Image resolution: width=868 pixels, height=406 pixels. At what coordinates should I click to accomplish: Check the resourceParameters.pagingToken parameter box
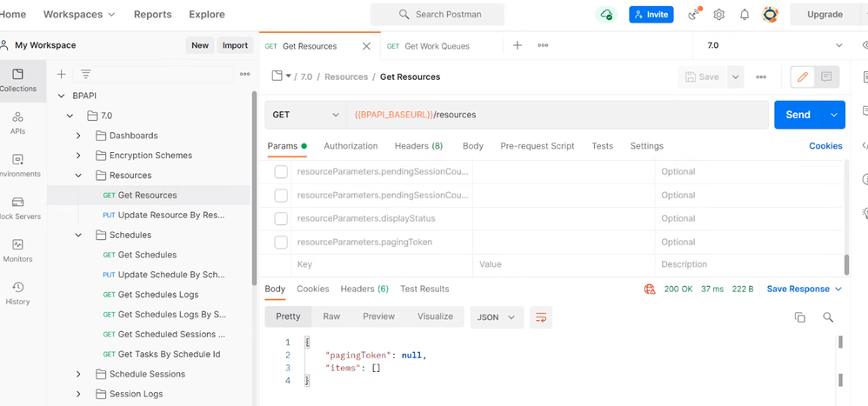click(x=281, y=242)
